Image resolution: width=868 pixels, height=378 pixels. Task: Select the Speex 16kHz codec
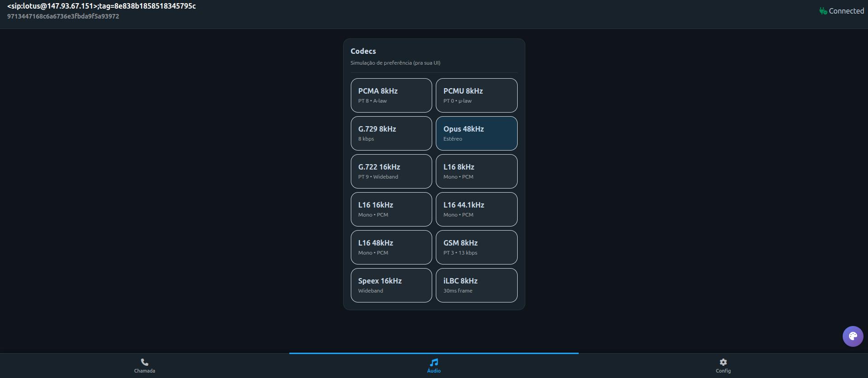click(391, 285)
